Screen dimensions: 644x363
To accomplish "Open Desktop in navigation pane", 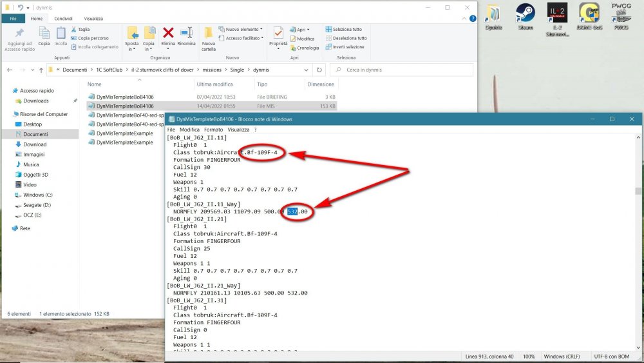I will pos(32,124).
